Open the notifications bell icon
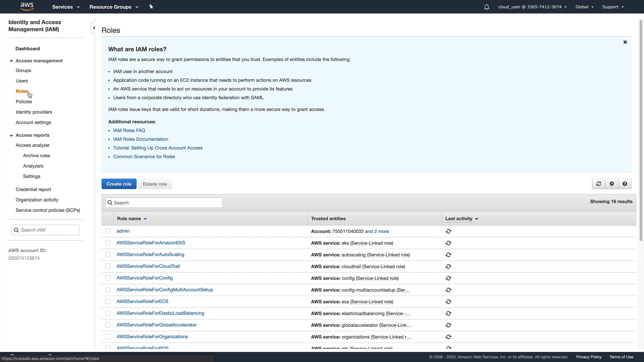Screen dimensions: 644x362 tap(486, 7)
